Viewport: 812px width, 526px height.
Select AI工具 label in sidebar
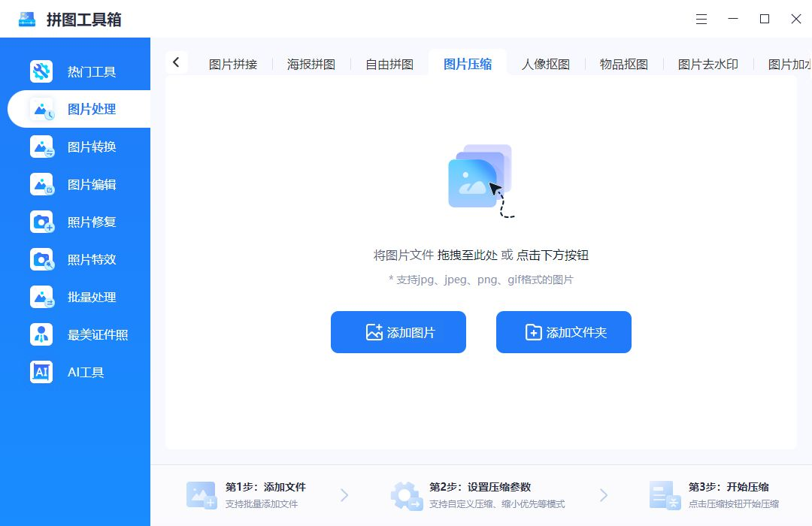(86, 372)
